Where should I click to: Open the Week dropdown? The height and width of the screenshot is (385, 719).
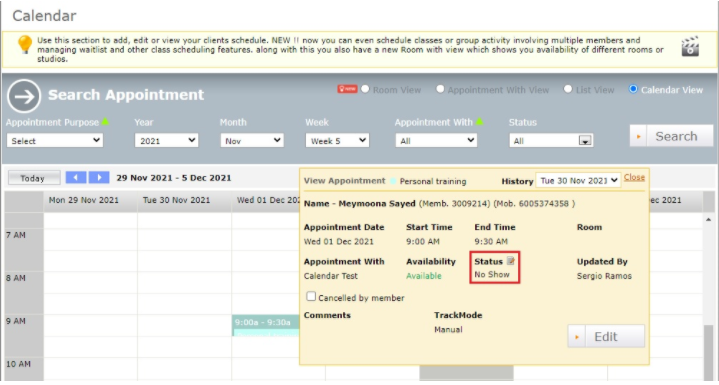coord(337,141)
